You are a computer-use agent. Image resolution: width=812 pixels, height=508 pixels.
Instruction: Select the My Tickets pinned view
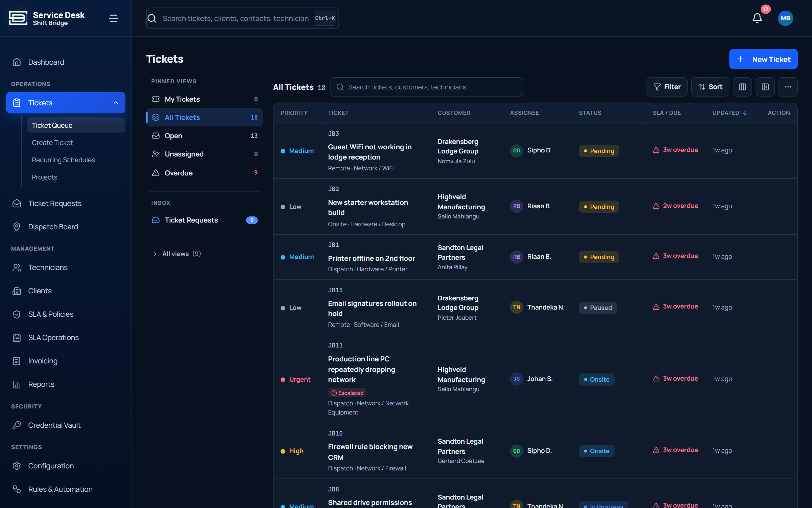(204, 99)
